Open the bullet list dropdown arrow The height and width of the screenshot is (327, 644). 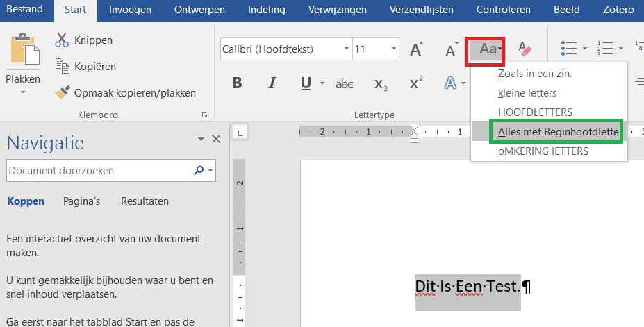585,49
